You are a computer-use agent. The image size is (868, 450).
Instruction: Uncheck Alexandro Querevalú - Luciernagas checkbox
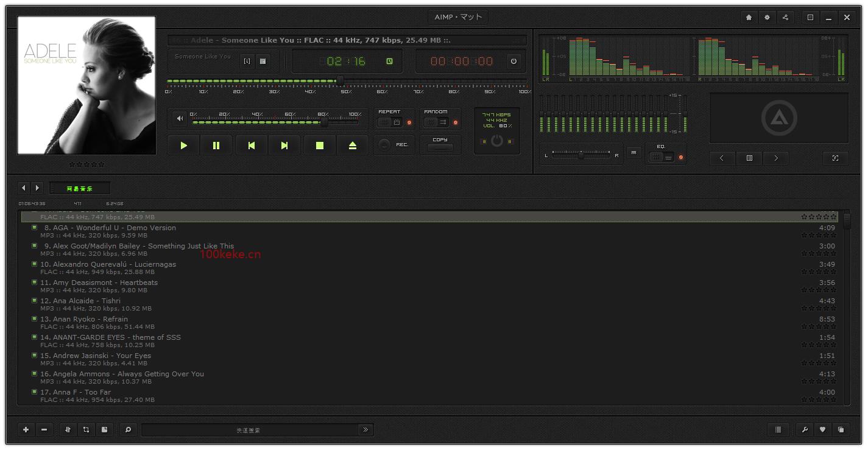coord(35,264)
